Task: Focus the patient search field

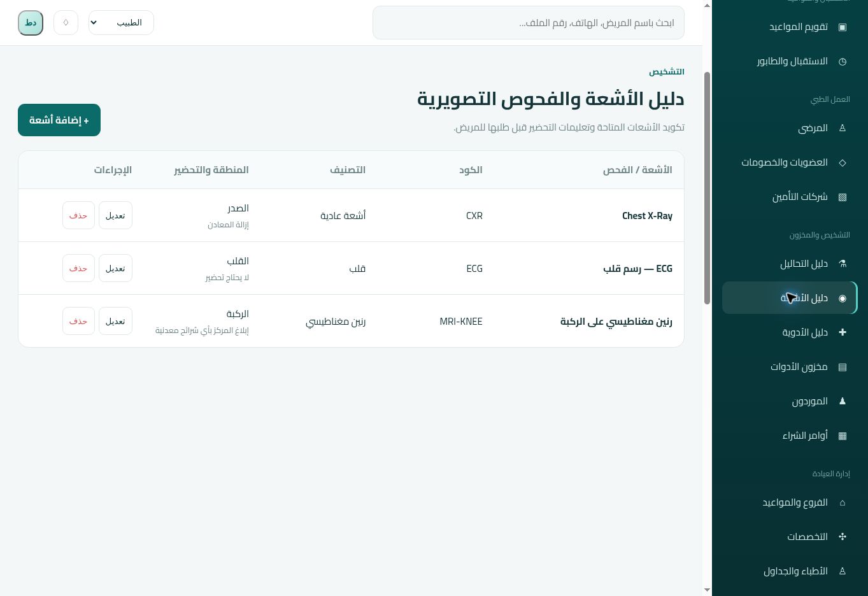Action: (x=529, y=23)
